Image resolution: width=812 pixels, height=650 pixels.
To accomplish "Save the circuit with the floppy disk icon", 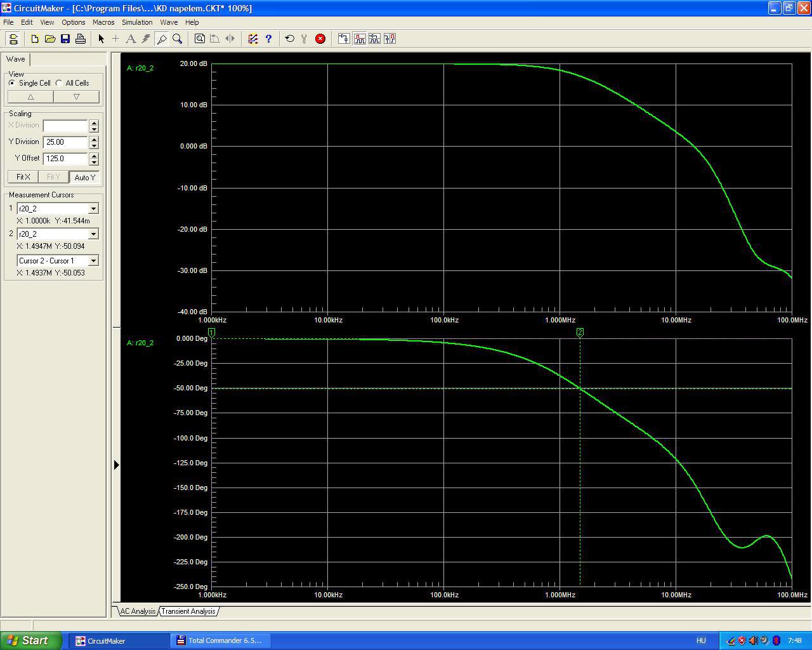I will pyautogui.click(x=65, y=39).
